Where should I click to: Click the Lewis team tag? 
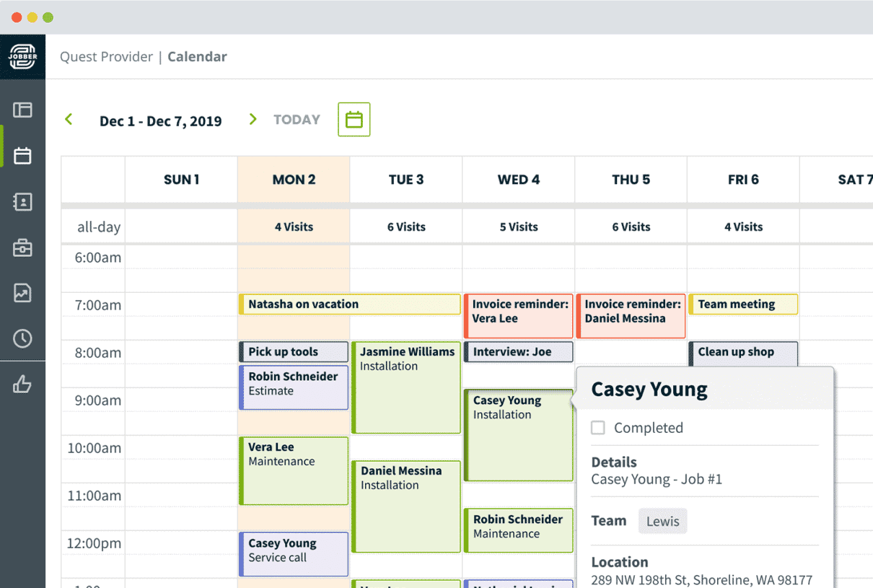click(x=662, y=521)
